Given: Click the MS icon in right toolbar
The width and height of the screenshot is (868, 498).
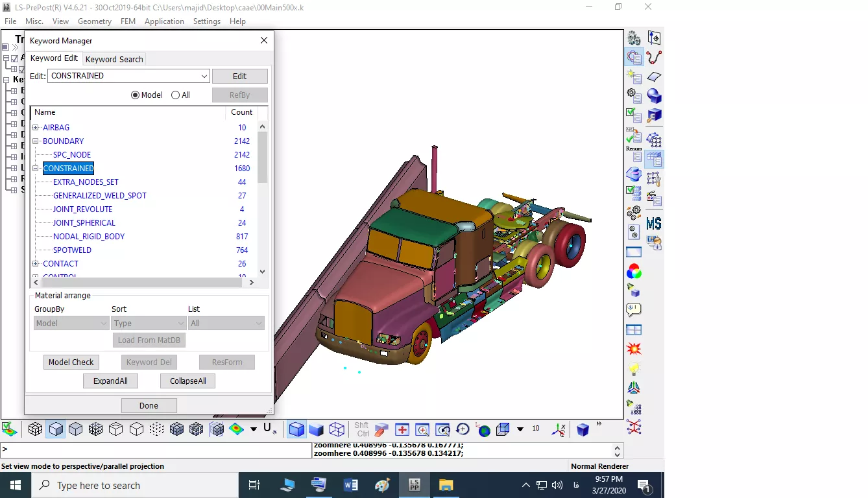Looking at the screenshot, I should click(654, 224).
